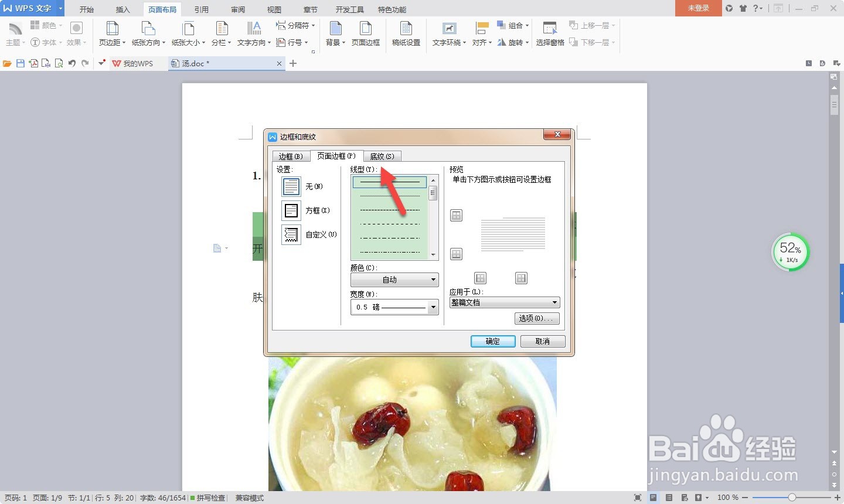Click the undo arrow icon

click(x=72, y=63)
